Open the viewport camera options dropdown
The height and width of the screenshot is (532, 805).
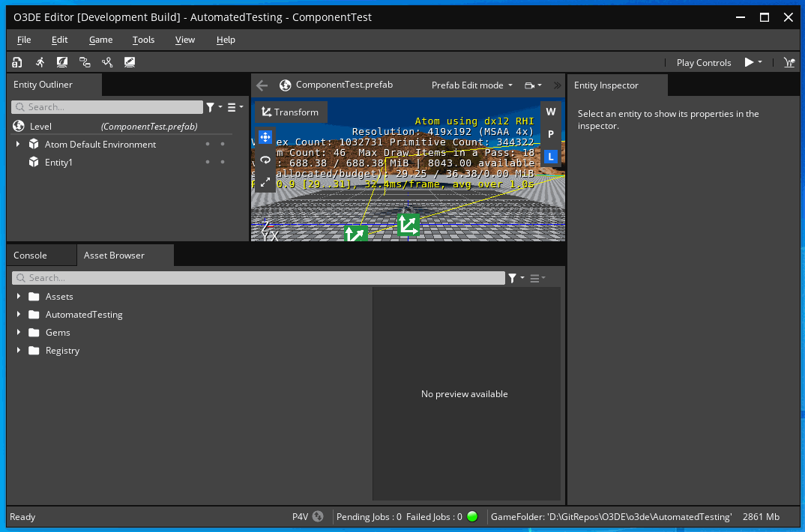tap(533, 85)
